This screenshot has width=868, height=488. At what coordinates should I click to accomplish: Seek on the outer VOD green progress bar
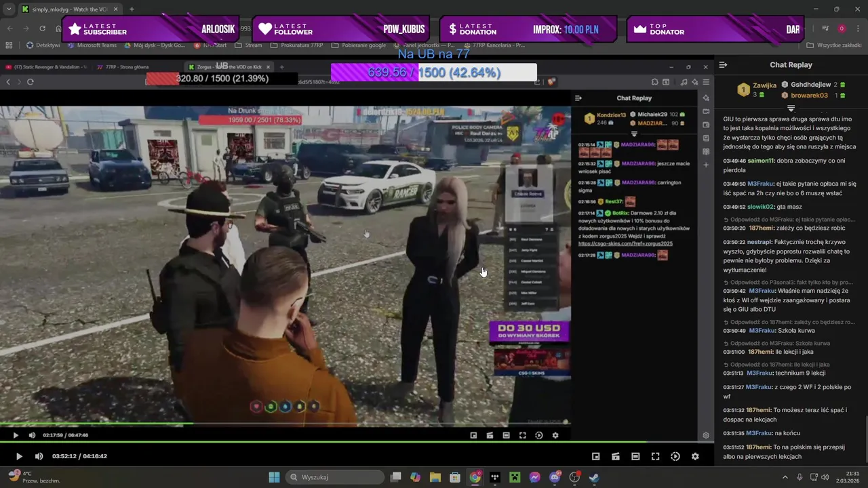point(357,443)
